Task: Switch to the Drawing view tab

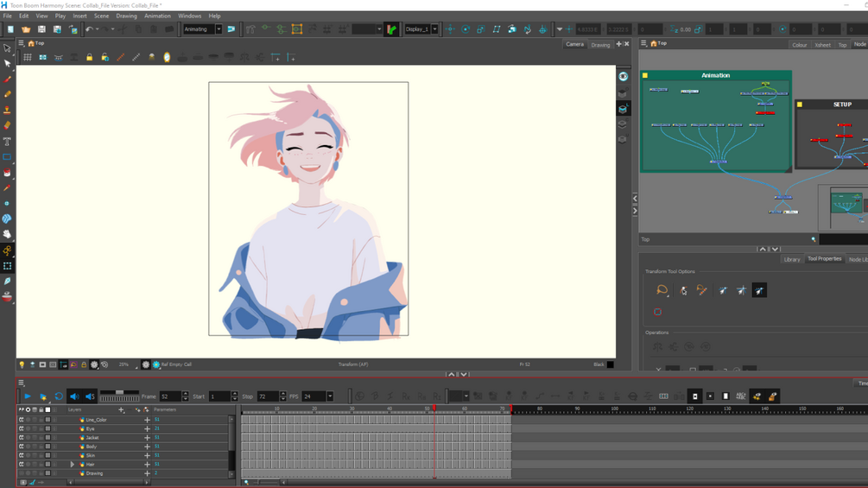Action: [600, 45]
